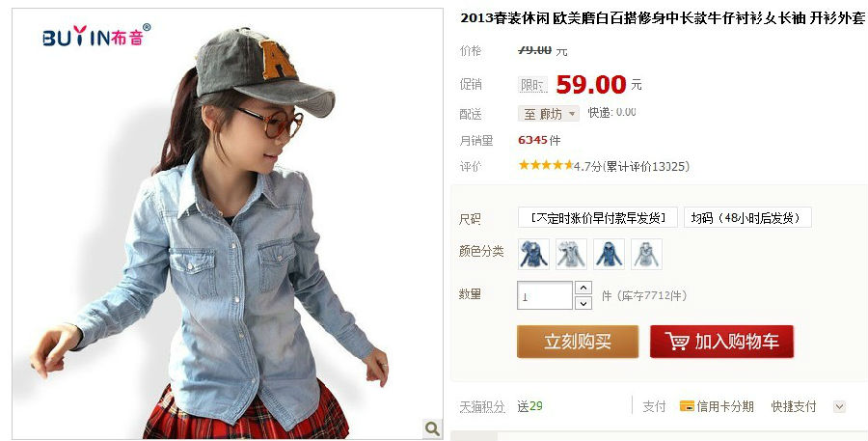Select size option 均码（48小时后发货）
This screenshot has height=441, width=868.
(x=747, y=218)
